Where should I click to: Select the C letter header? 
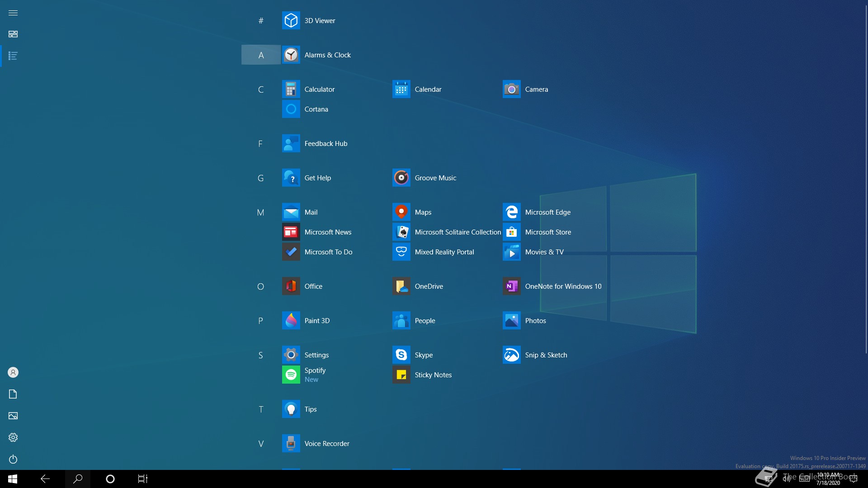coord(261,89)
